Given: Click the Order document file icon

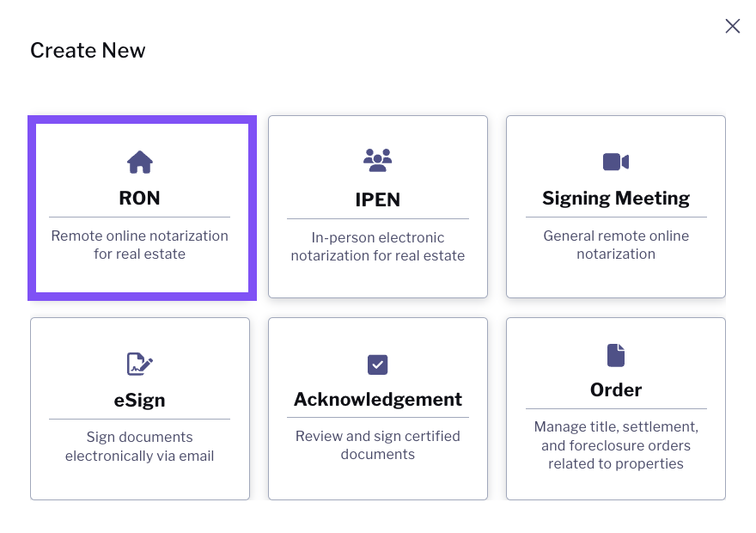Looking at the screenshot, I should pos(616,356).
